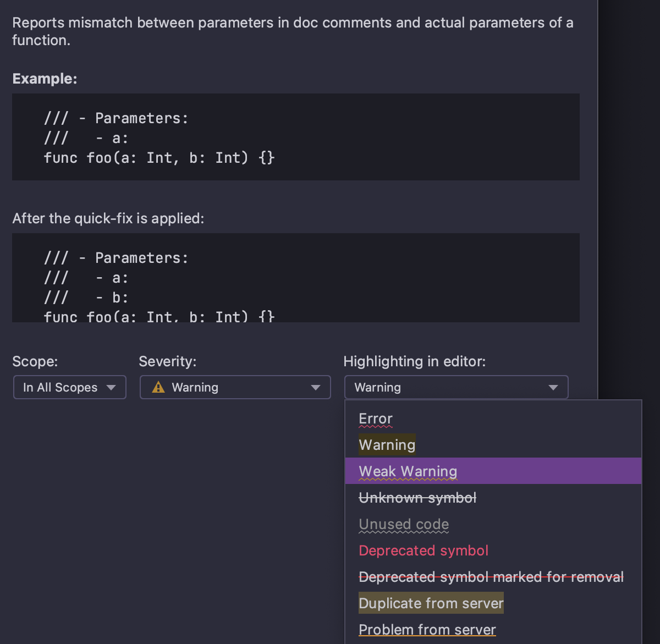This screenshot has width=660, height=644.
Task: Click the Example heading
Action: [x=45, y=79]
